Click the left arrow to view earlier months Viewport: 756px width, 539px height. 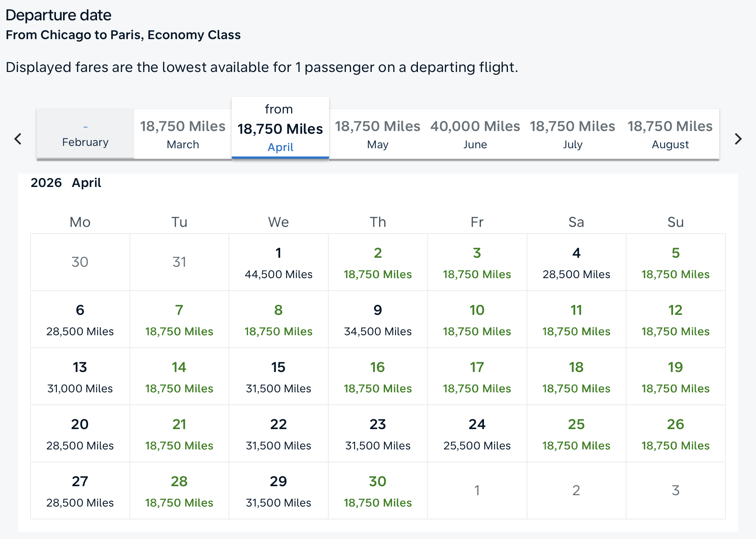[x=18, y=138]
